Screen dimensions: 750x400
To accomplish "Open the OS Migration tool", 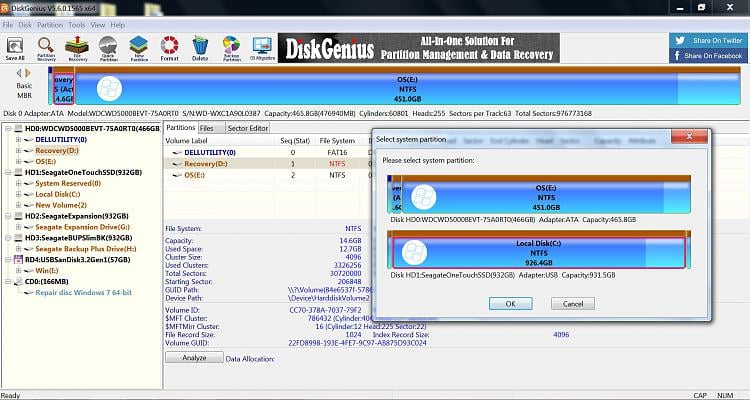I will [263, 49].
